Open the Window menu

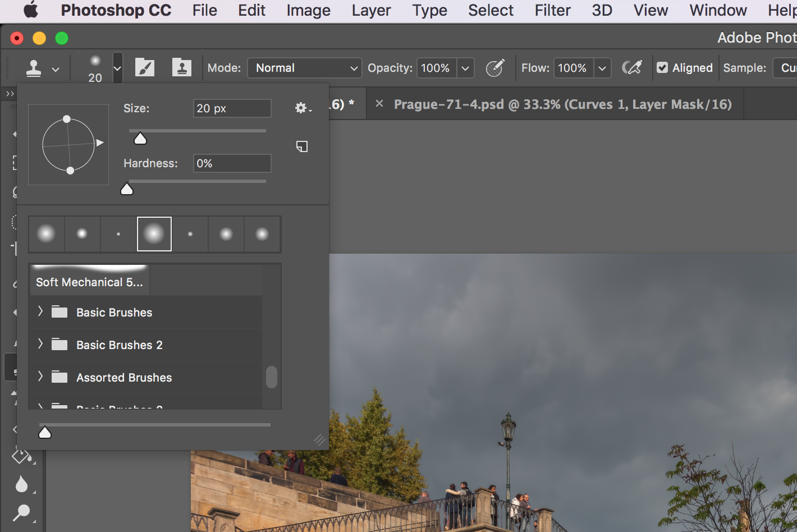(x=718, y=10)
